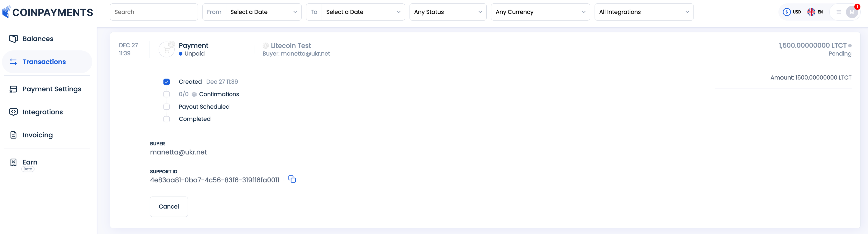Image resolution: width=868 pixels, height=234 pixels.
Task: Click the Integrations sidebar icon
Action: [13, 112]
